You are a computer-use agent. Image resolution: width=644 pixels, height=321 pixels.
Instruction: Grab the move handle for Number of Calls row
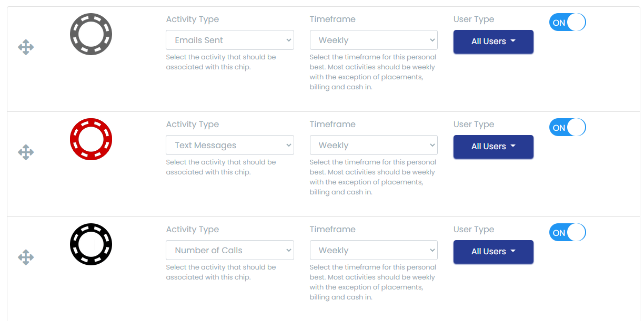point(26,257)
